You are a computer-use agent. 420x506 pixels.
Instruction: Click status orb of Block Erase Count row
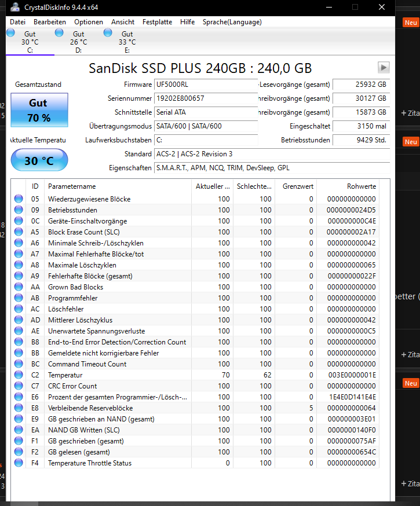(19, 232)
